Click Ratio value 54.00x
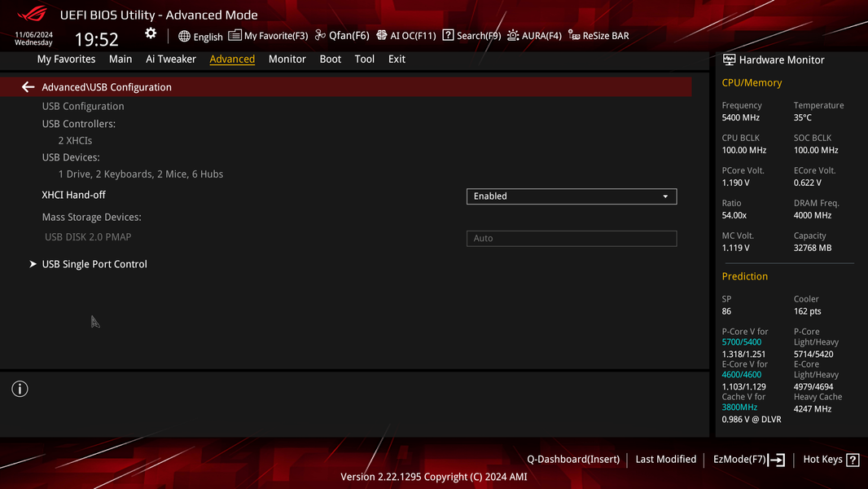The height and width of the screenshot is (489, 868). [734, 215]
